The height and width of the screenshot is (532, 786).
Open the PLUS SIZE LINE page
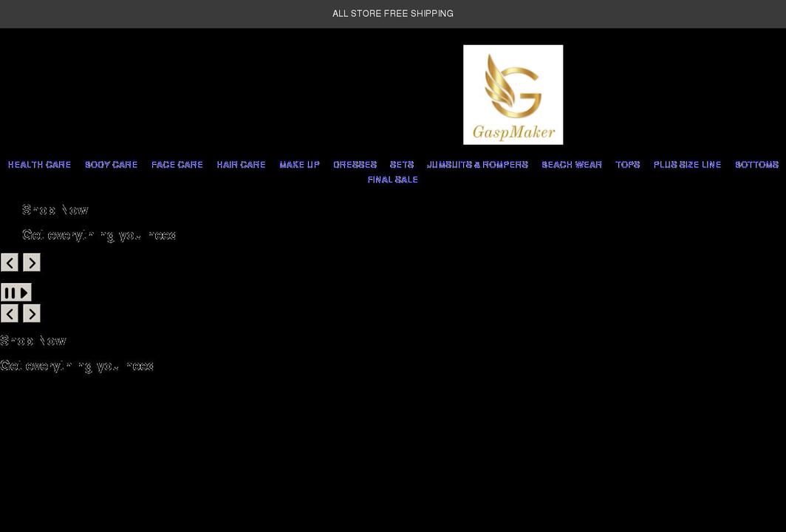tap(687, 164)
